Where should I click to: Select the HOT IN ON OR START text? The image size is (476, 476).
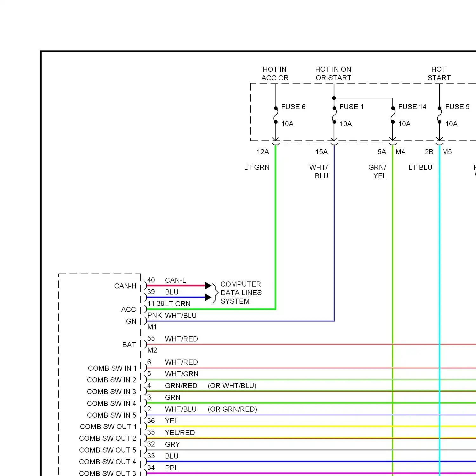point(333,74)
